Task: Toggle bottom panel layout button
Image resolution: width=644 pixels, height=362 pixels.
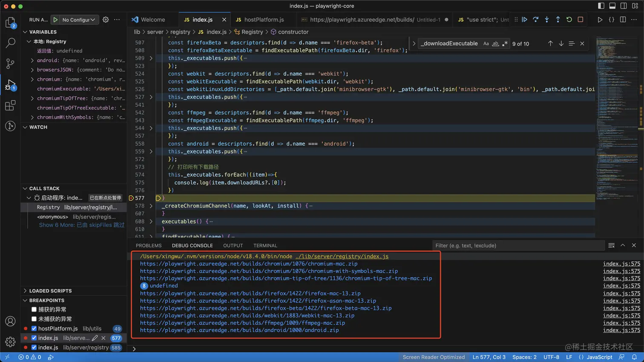Action: 612,6
